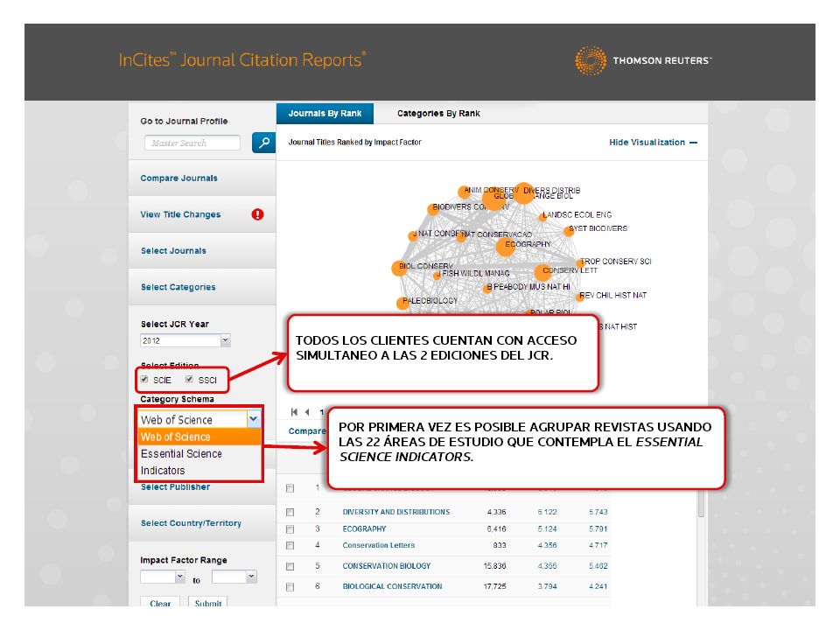Click the LANDSC ECOL ENG node
Image resolution: width=840 pixels, height=630 pixels.
(x=542, y=217)
